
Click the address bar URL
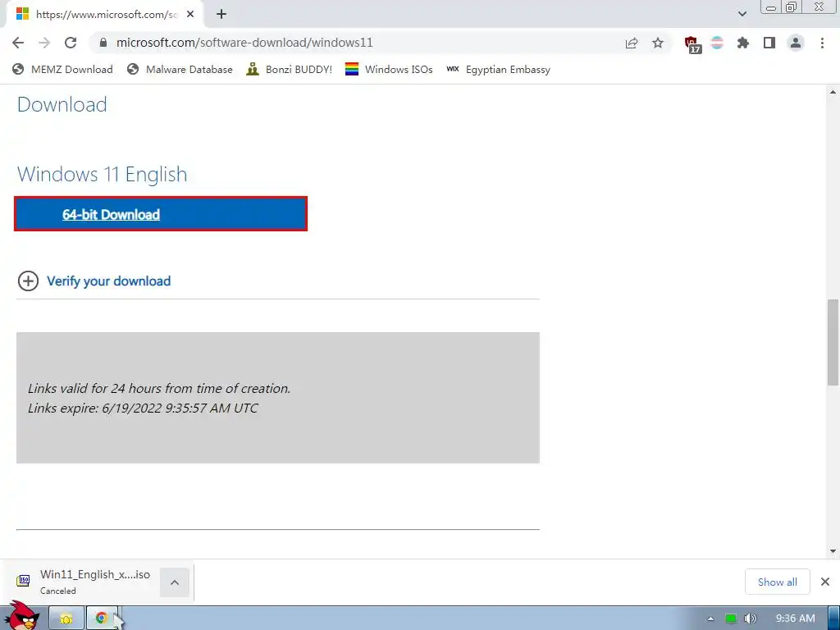point(244,43)
